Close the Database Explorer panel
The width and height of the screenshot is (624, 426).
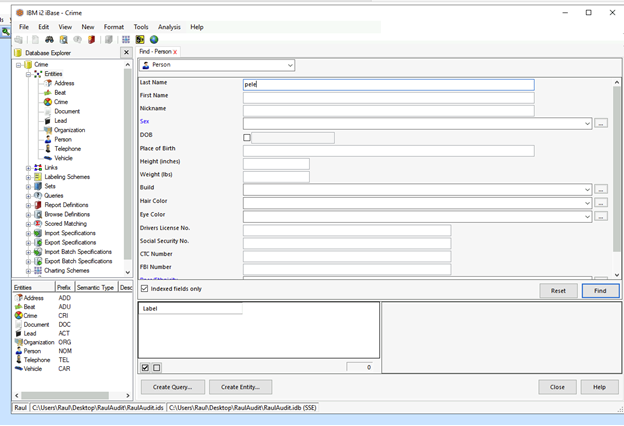tap(126, 51)
